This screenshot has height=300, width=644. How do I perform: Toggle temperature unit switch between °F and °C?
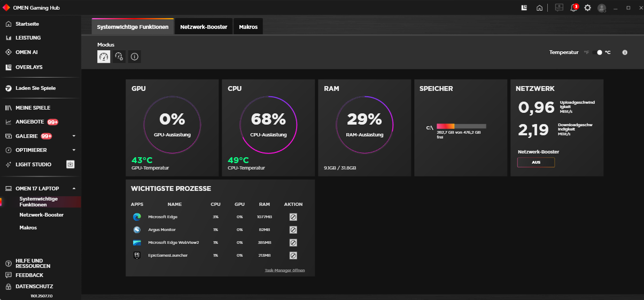click(x=598, y=52)
